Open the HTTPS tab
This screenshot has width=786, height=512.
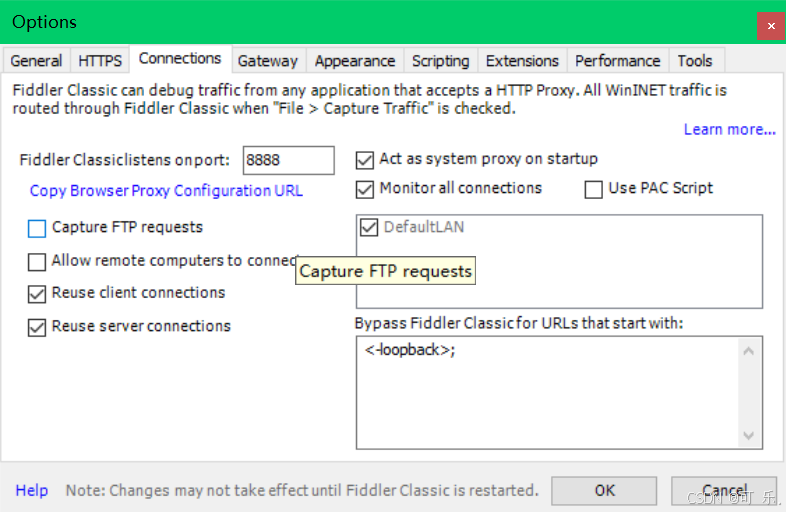coord(100,61)
